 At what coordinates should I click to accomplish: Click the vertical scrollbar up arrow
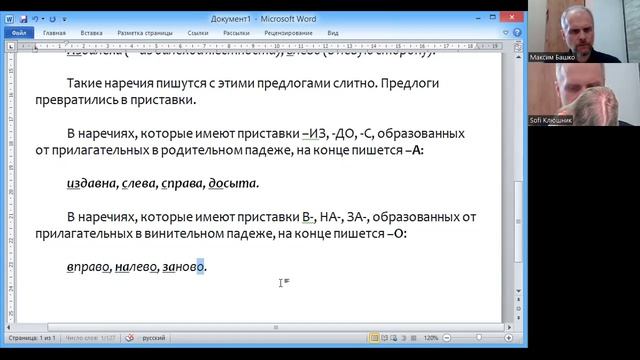click(x=518, y=57)
